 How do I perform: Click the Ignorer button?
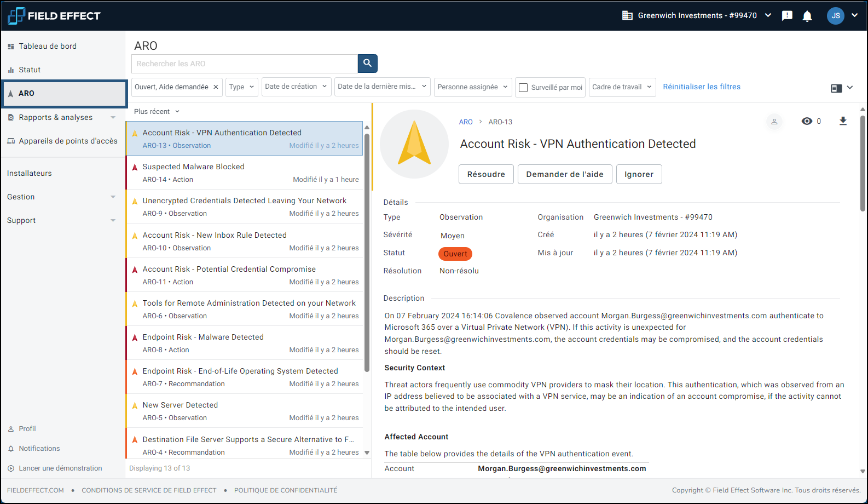click(639, 174)
